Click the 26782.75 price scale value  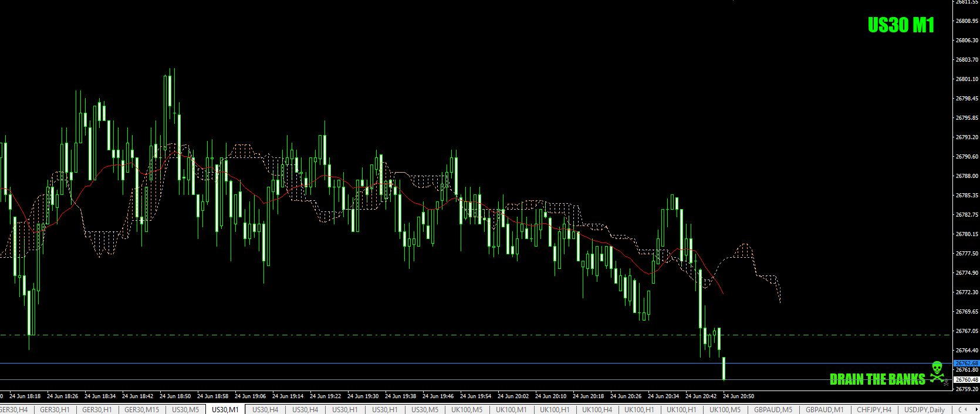coord(967,214)
